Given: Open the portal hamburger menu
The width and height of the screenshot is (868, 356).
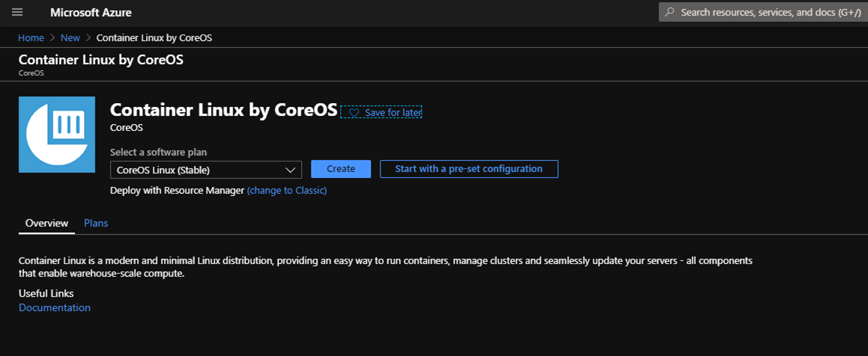Looking at the screenshot, I should click(17, 12).
